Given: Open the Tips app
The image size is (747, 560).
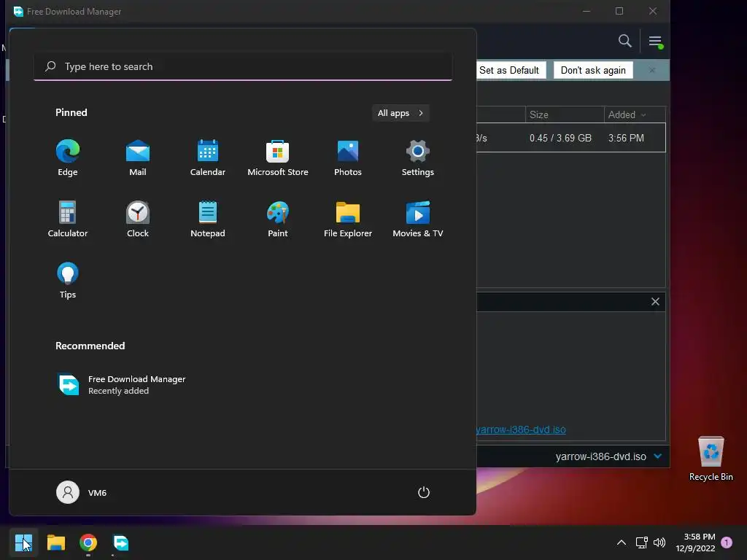Looking at the screenshot, I should [x=68, y=281].
